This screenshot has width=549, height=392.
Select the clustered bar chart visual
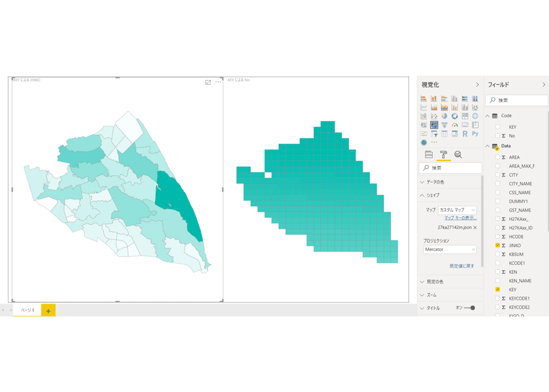pos(444,99)
